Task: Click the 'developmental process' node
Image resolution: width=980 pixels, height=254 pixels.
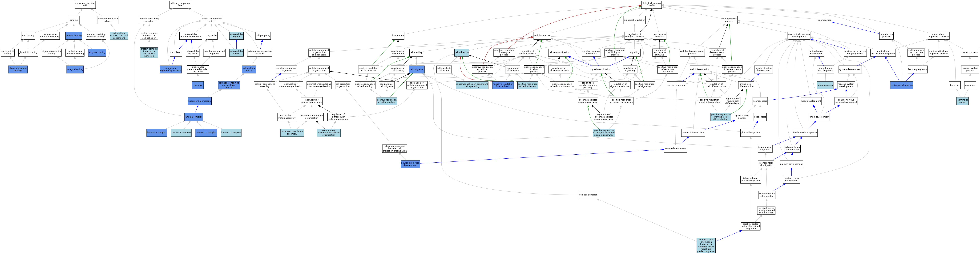Action: click(x=729, y=20)
